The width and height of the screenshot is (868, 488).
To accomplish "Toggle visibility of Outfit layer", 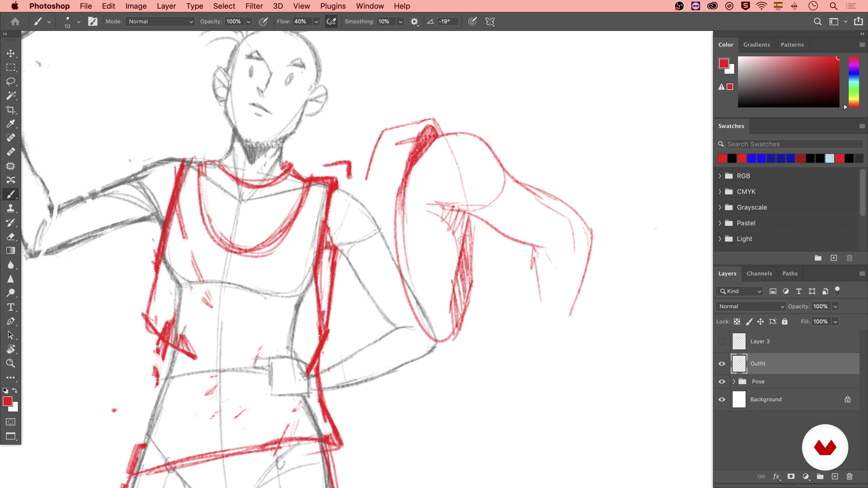I will click(x=722, y=364).
